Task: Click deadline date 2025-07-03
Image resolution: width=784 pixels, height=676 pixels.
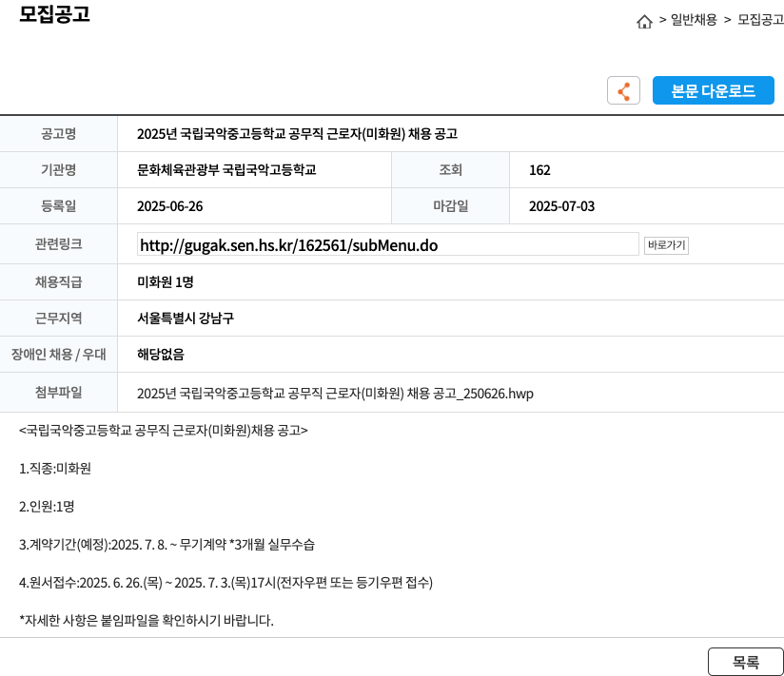Action: point(561,206)
